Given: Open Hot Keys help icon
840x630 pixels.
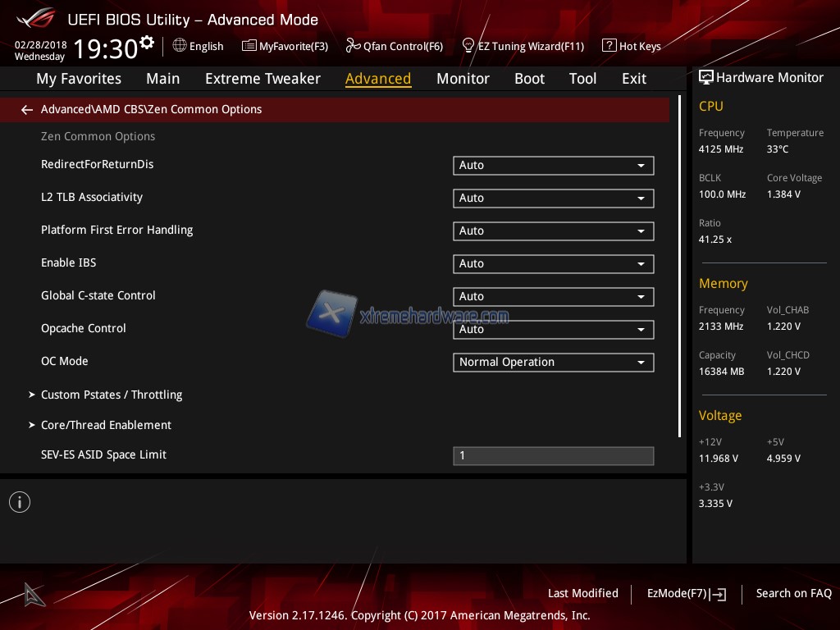Looking at the screenshot, I should coord(609,46).
